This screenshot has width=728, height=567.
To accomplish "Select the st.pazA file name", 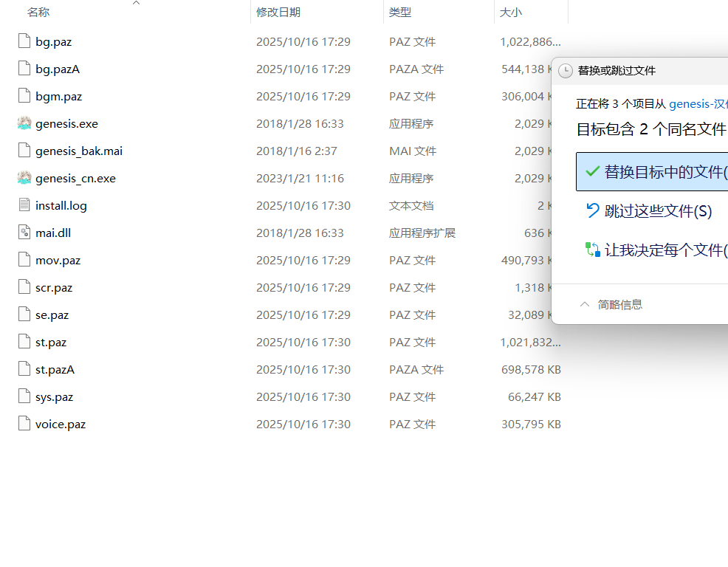I will point(55,369).
